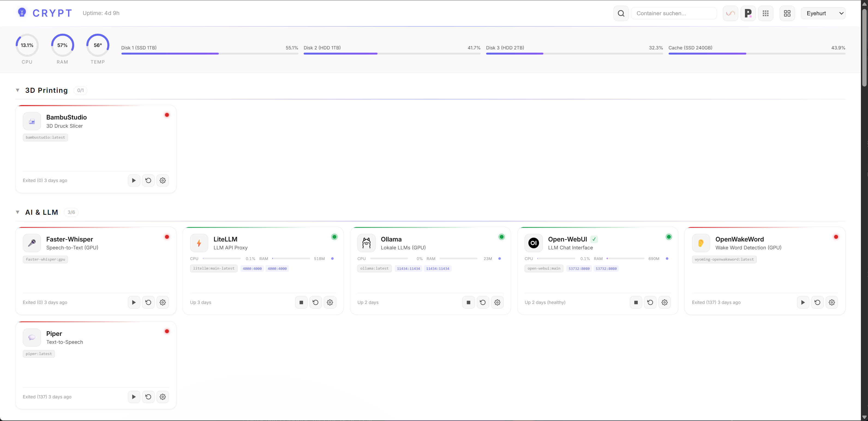
Task: Click the Disk 1 (SSD 1TB) usage bar
Action: point(209,53)
